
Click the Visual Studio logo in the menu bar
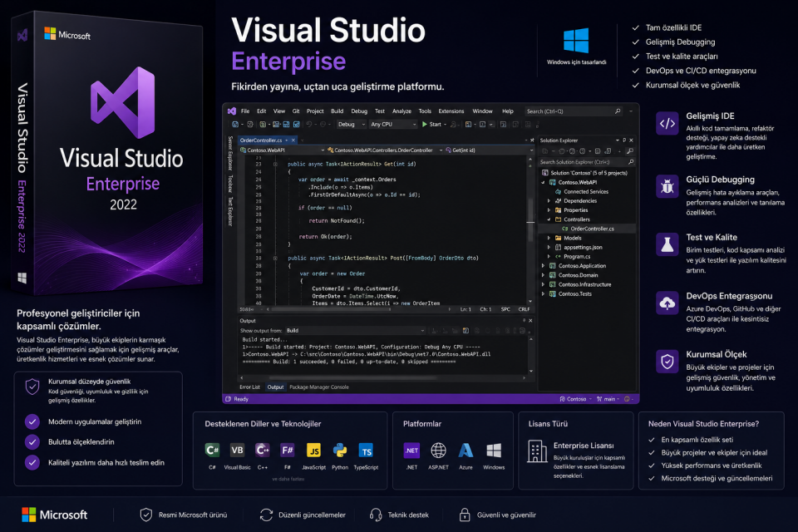tap(232, 111)
